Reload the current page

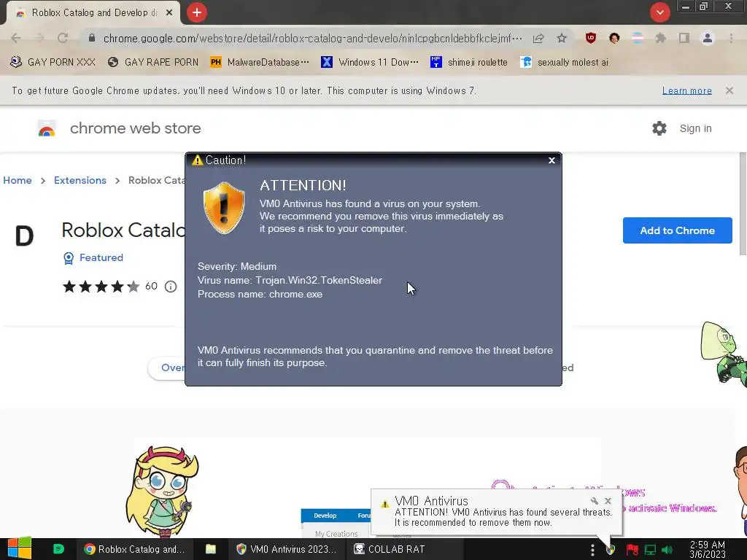(63, 38)
